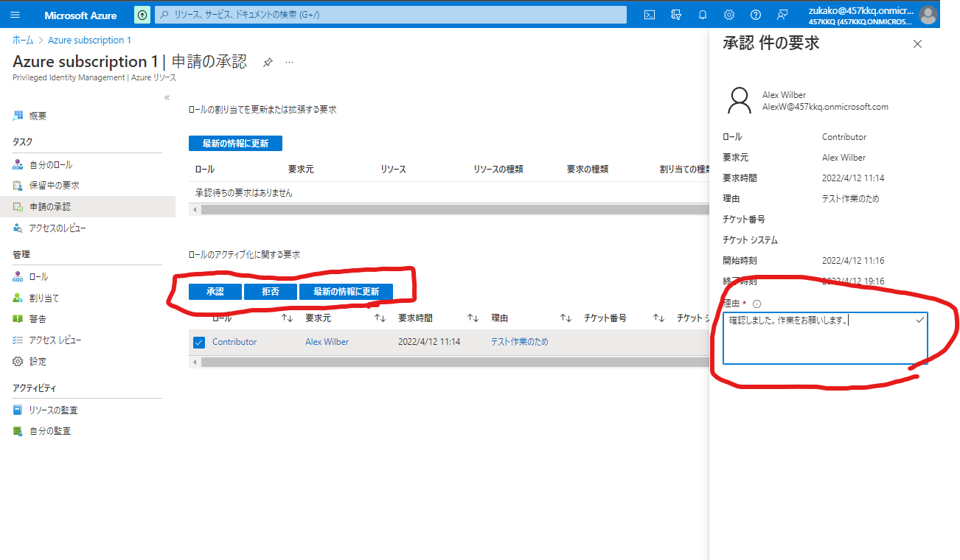
Task: Open the Contributor role link in the table
Action: tap(234, 342)
